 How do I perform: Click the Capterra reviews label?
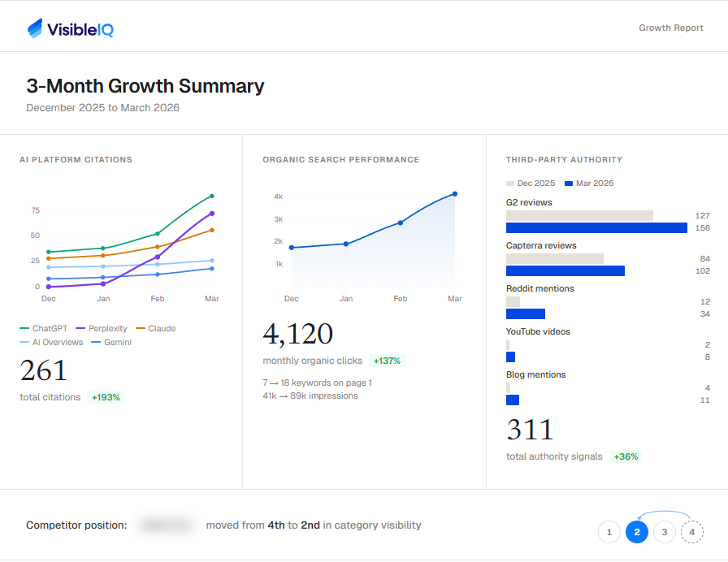coord(541,245)
